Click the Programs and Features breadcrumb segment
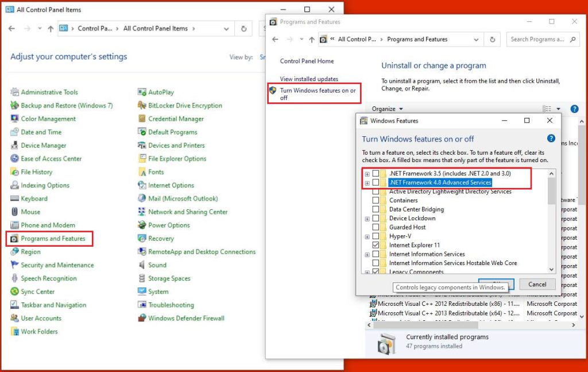 (417, 40)
